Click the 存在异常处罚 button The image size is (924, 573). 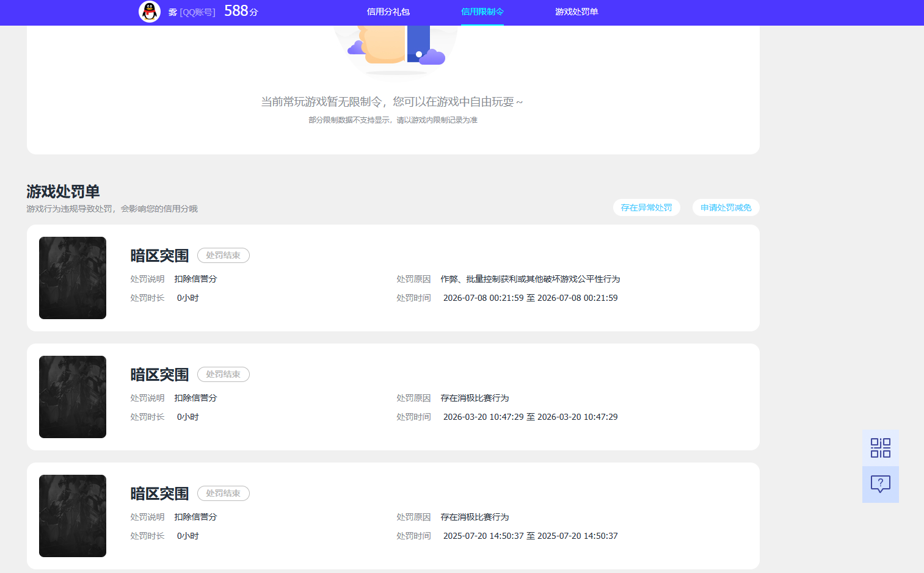coord(646,207)
